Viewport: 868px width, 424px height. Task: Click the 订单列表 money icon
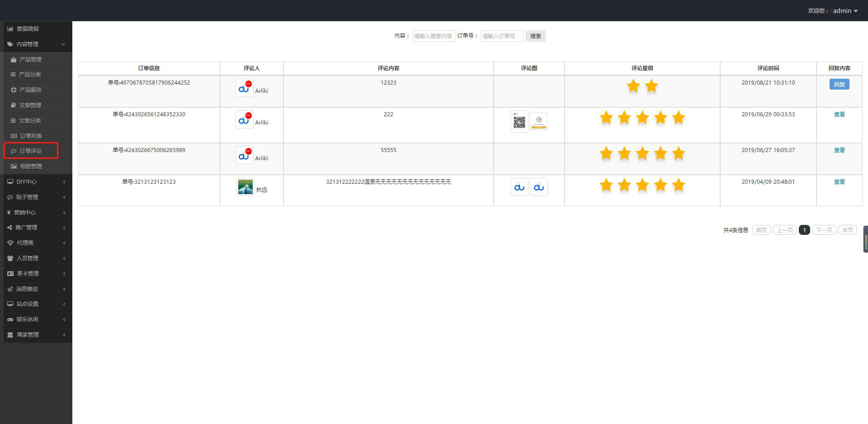pos(14,136)
